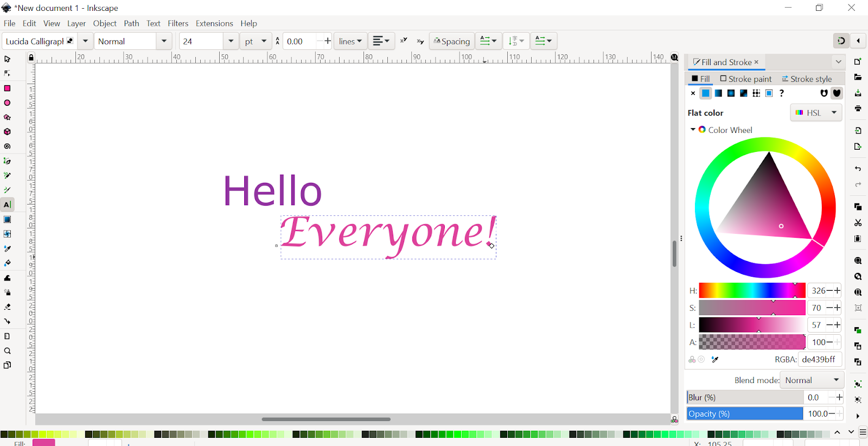Open the text alignment dropdown
The image size is (868, 446).
(x=381, y=41)
